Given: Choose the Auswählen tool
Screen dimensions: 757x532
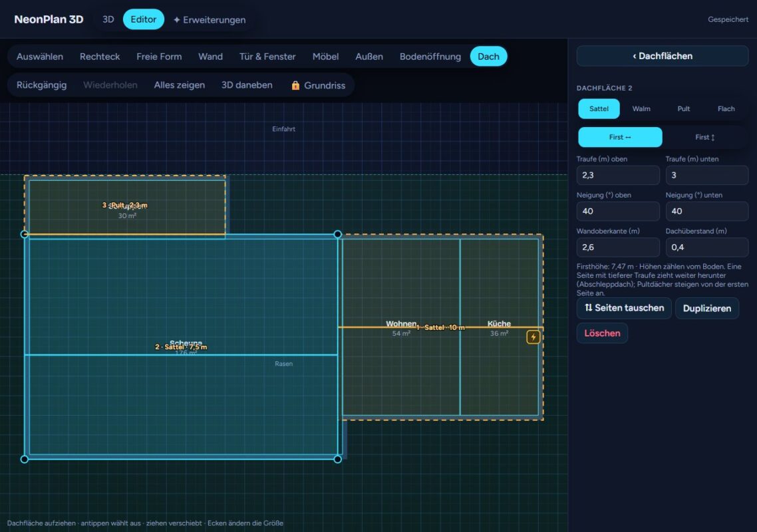Looking at the screenshot, I should click(x=40, y=57).
